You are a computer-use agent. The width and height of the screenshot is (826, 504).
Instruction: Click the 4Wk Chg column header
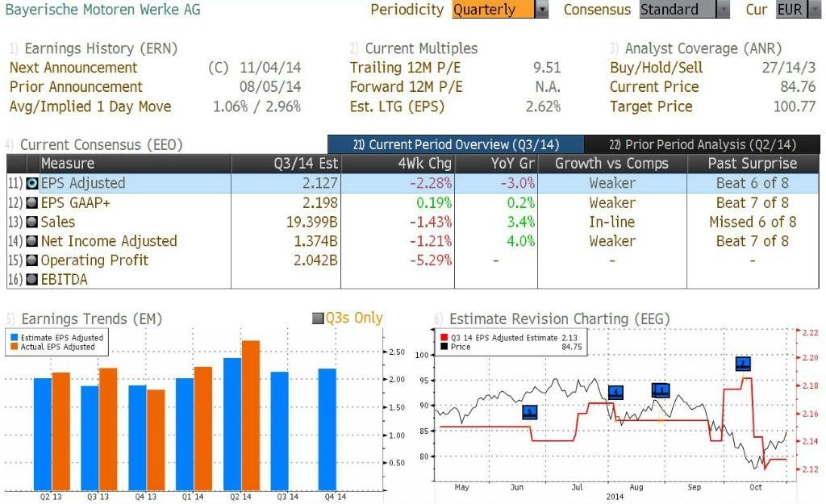point(398,164)
